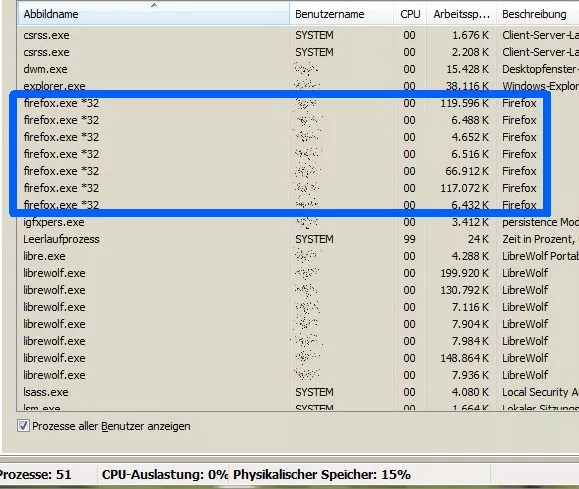The height and width of the screenshot is (489, 579).
Task: Click 'CPU-Auslastung: 0%' in the status bar
Action: [x=165, y=475]
